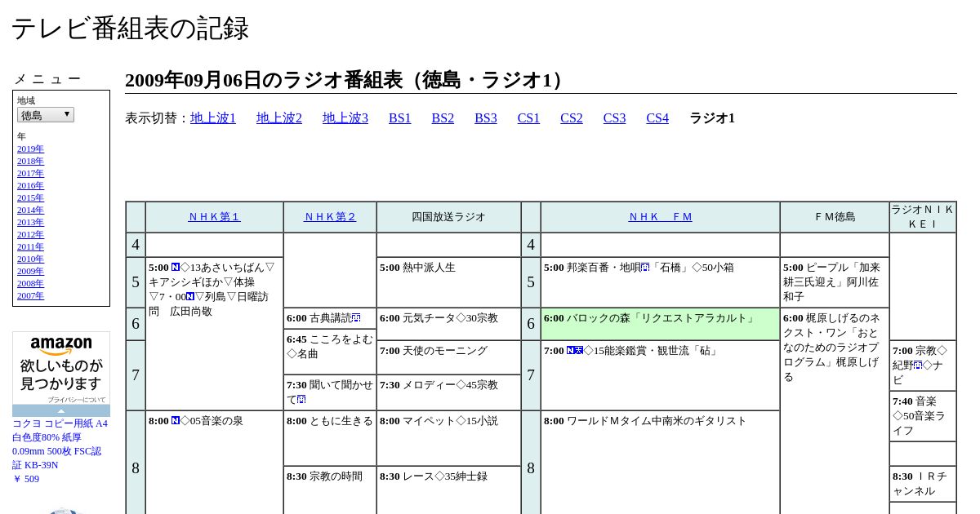The image size is (980, 514).
Task: Click the N icon beside 8:00 音楽の泉
Action: coord(176,421)
